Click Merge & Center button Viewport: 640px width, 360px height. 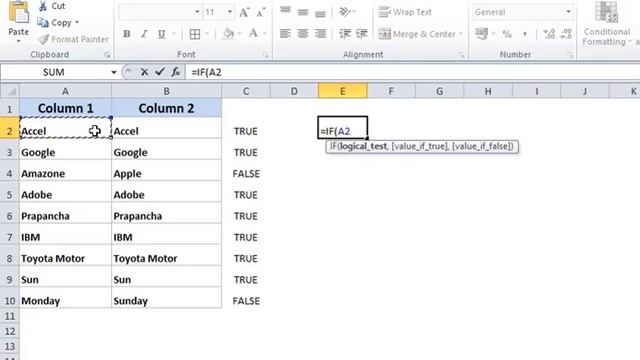[416, 34]
